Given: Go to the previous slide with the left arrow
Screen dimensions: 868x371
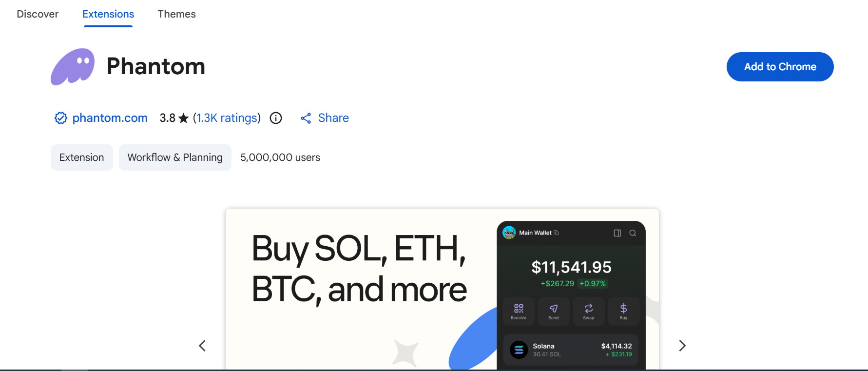Looking at the screenshot, I should (x=202, y=345).
